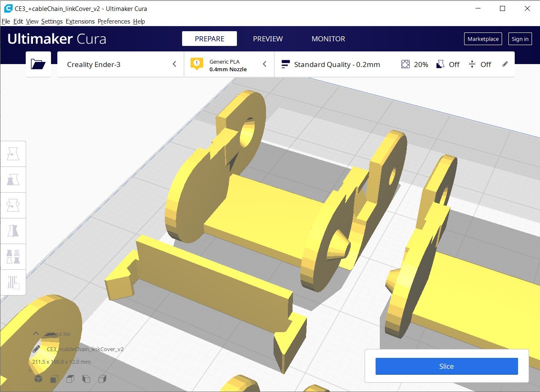Click the Slice button
540x392 pixels.
(x=446, y=366)
